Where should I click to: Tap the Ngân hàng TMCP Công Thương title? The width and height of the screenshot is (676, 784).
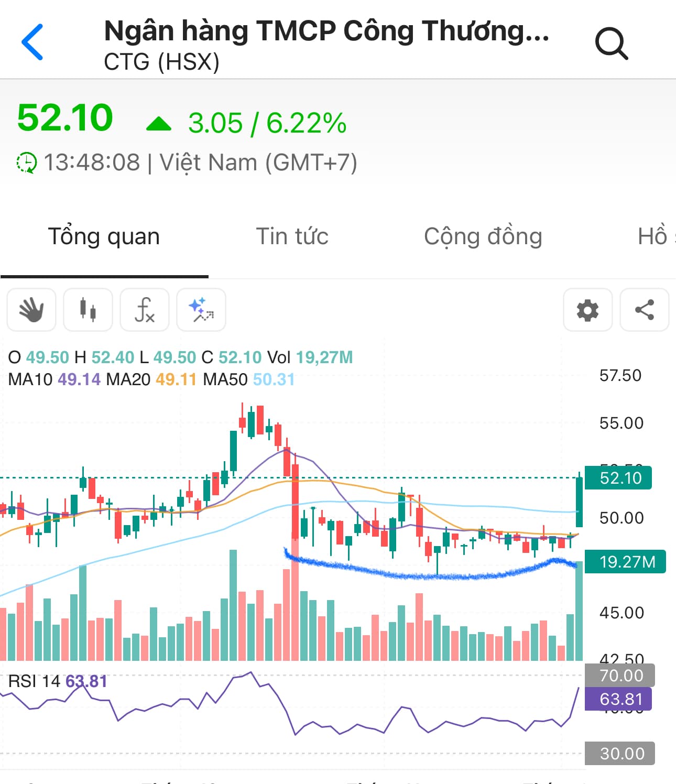pyautogui.click(x=326, y=30)
